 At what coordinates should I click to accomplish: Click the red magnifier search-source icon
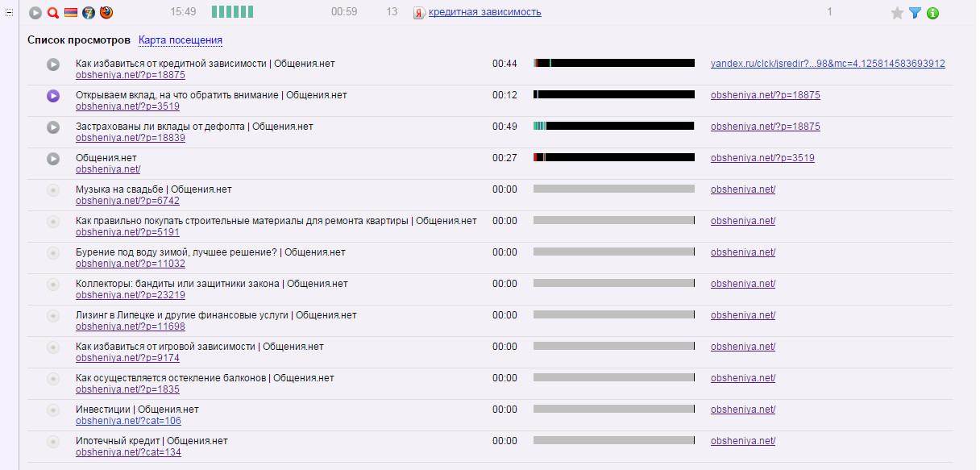tap(53, 12)
